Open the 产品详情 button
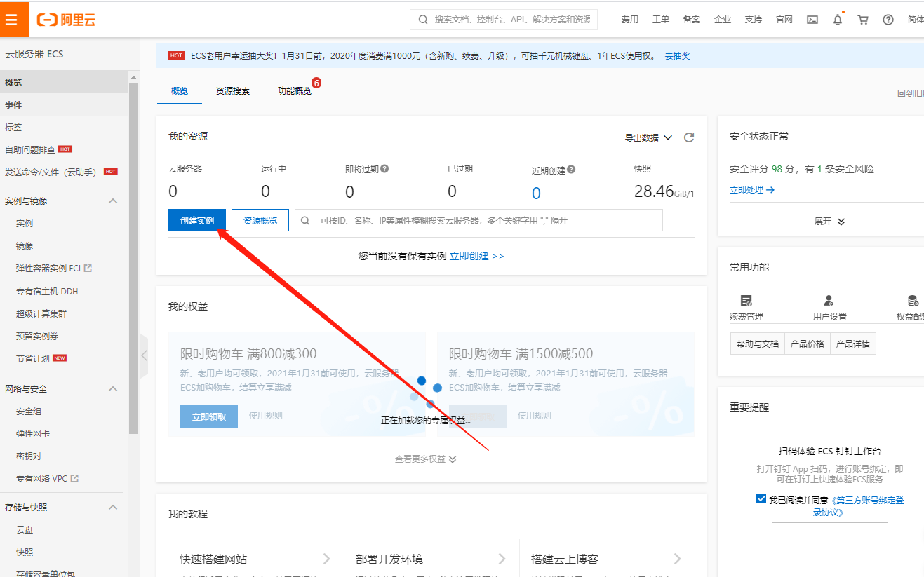Image resolution: width=924 pixels, height=577 pixels. (x=853, y=344)
